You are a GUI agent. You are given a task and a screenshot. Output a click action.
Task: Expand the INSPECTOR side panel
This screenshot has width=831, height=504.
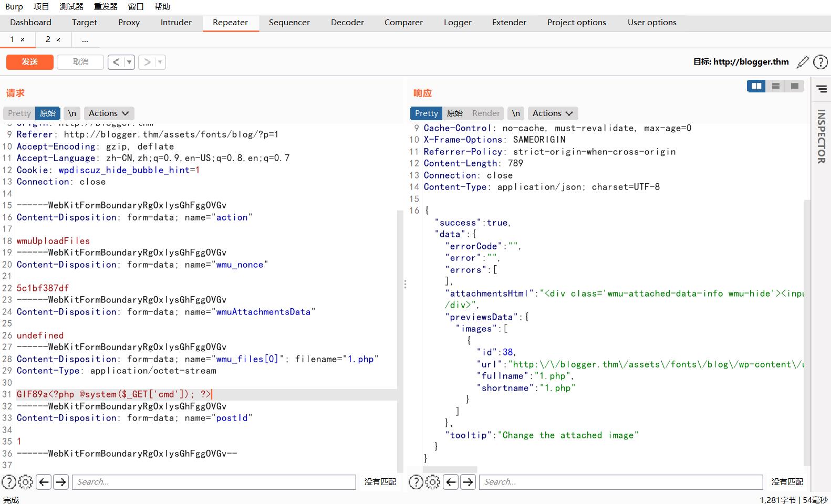pyautogui.click(x=822, y=136)
